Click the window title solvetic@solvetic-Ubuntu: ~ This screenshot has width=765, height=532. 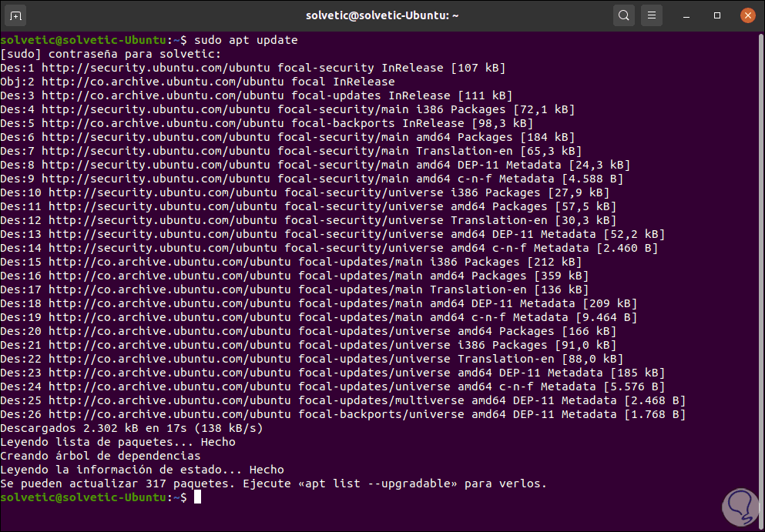coord(382,15)
